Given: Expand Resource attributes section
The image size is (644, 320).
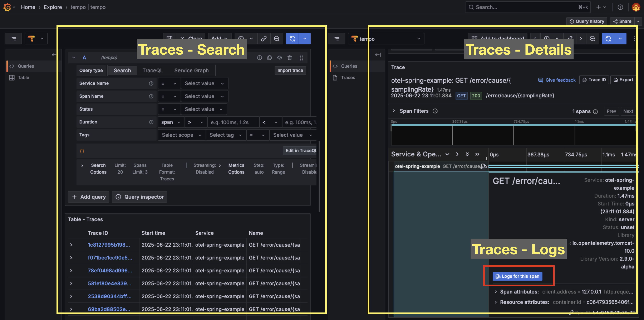Looking at the screenshot, I should point(496,302).
